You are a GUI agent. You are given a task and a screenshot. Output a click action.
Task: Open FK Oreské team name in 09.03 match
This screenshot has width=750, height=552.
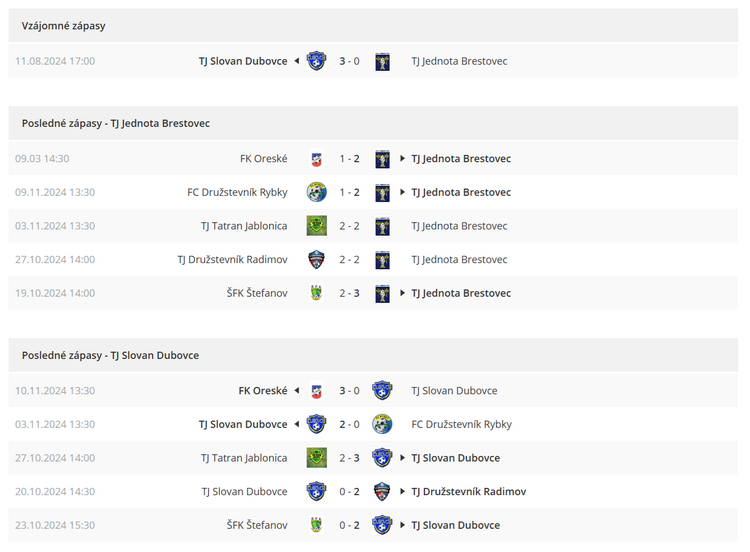[264, 159]
